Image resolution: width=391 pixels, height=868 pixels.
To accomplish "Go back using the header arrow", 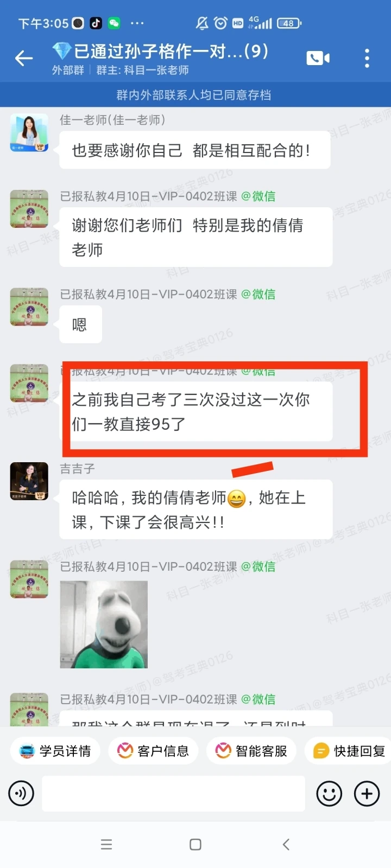I will [24, 58].
